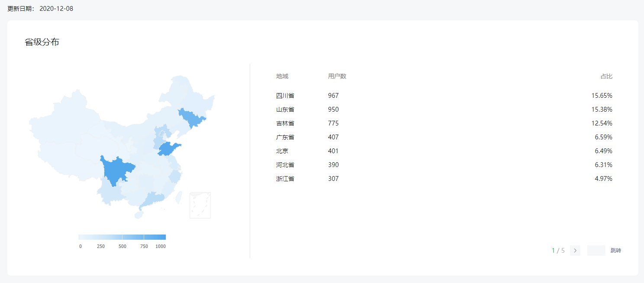Click the 北京 row label
The width and height of the screenshot is (644, 283).
(x=282, y=151)
